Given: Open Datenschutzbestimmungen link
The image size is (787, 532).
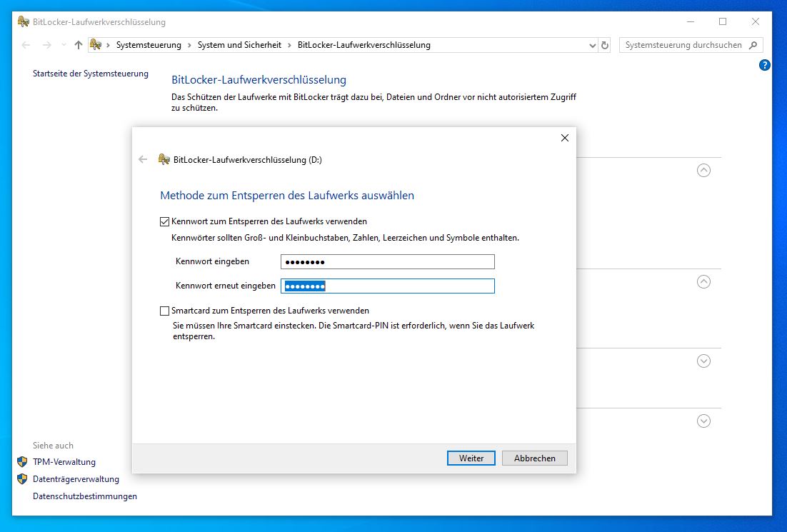Looking at the screenshot, I should [x=85, y=496].
